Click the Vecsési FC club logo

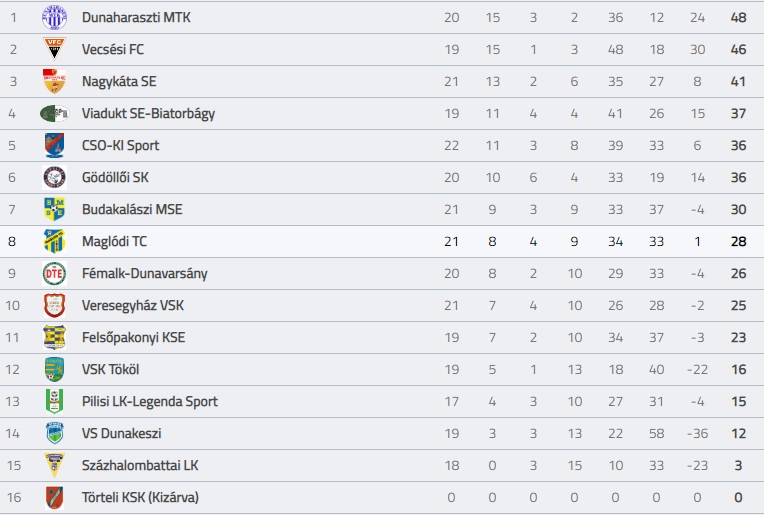[x=54, y=49]
